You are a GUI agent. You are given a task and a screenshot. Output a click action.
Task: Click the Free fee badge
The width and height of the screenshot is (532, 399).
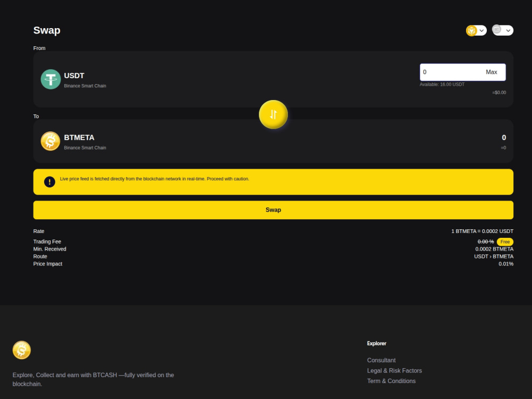pyautogui.click(x=505, y=242)
